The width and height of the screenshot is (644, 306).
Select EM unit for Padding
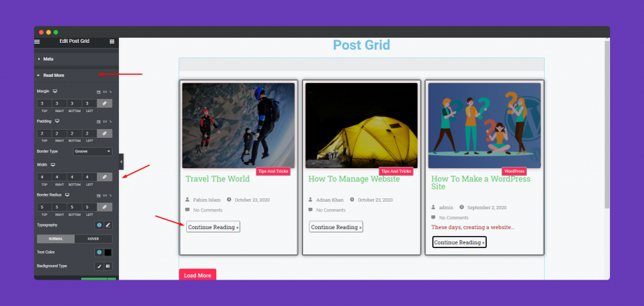click(105, 122)
